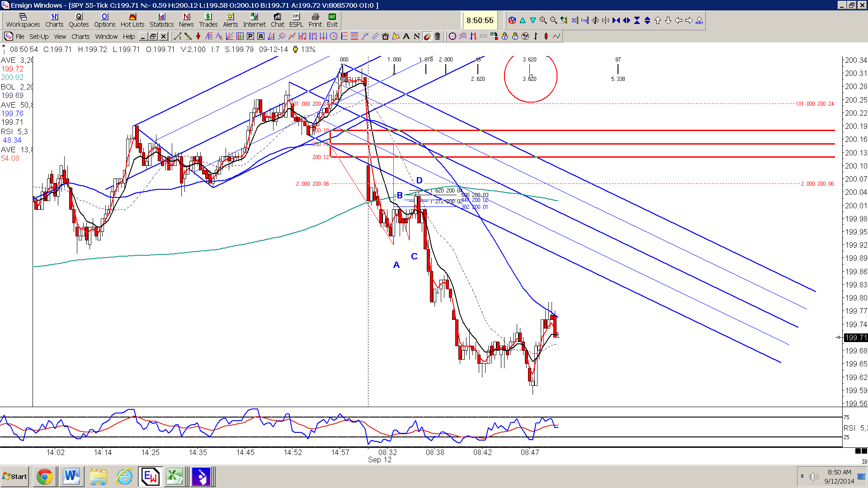The image size is (868, 488).
Task: Click the red clock icon in toolbar
Action: coord(453,36)
